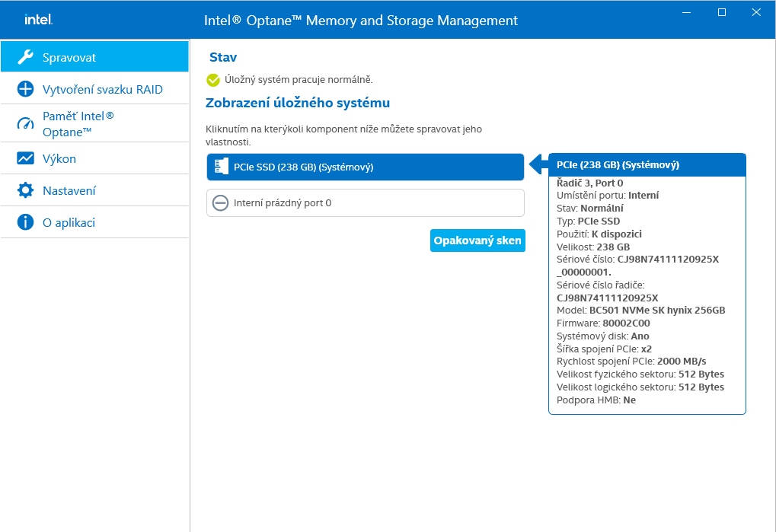Switch to the Výkon page

pyautogui.click(x=95, y=158)
